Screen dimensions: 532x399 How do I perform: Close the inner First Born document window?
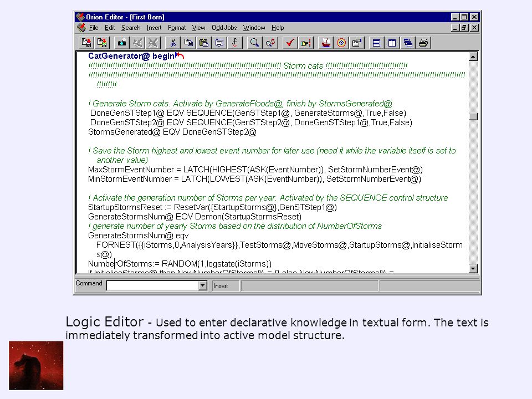pyautogui.click(x=474, y=28)
